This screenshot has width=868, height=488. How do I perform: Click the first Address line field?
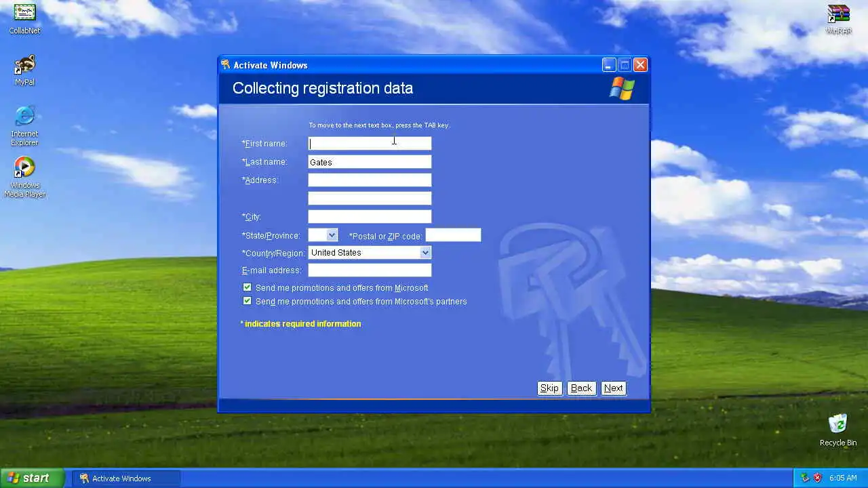point(370,180)
